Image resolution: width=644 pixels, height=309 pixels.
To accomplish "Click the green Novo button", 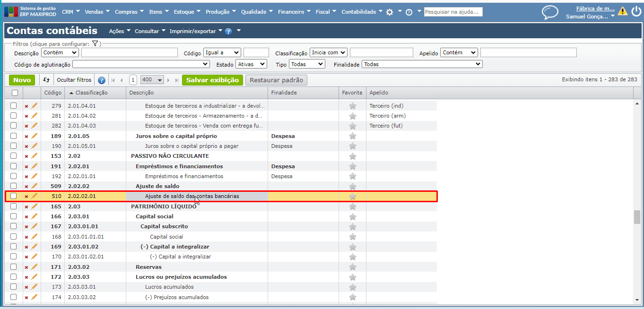I will point(22,80).
